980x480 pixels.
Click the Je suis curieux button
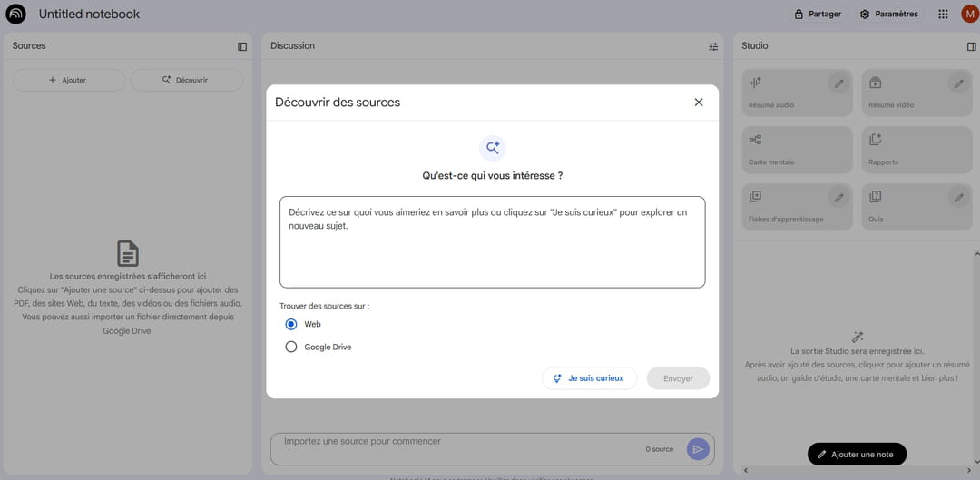point(589,378)
